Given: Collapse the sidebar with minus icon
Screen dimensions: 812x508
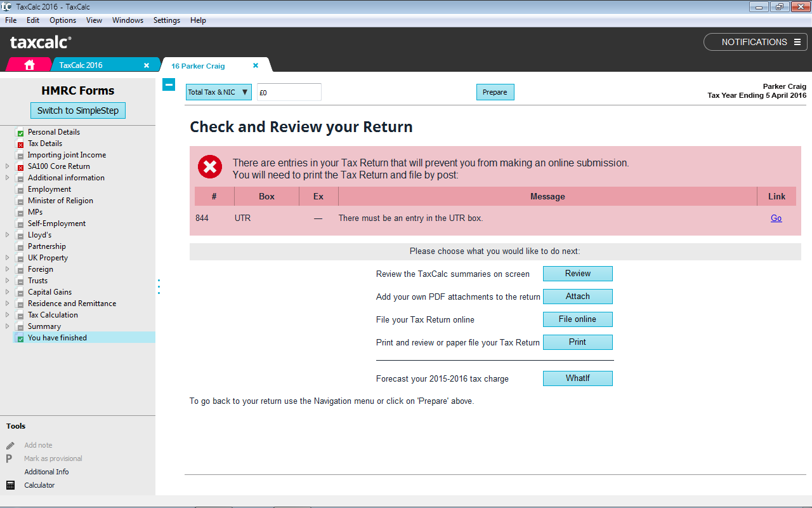Looking at the screenshot, I should pos(169,84).
